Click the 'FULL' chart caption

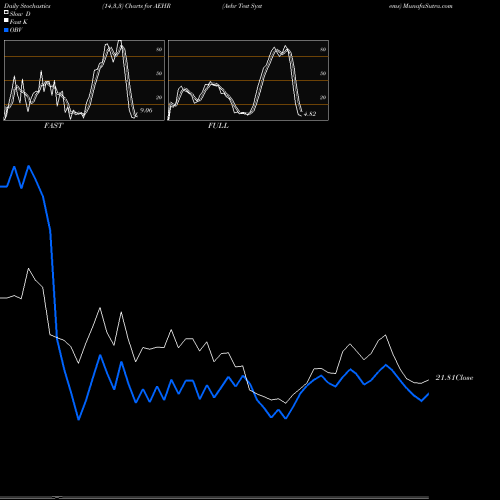click(218, 126)
